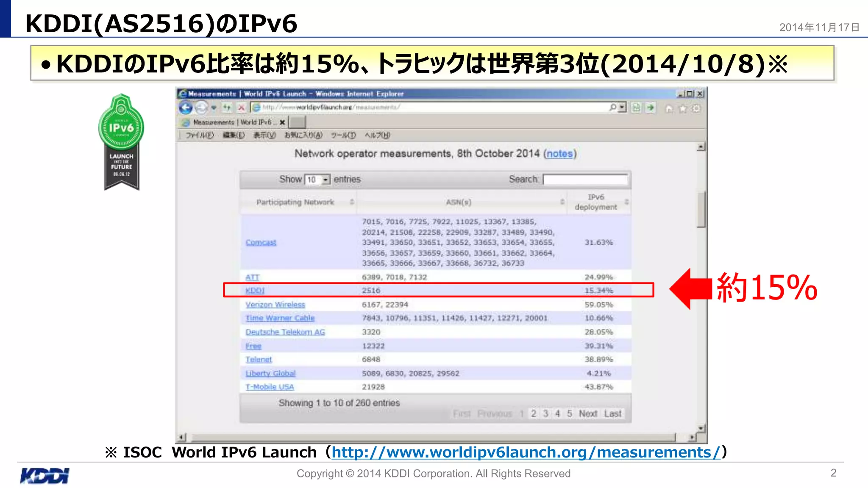
Task: Open the Free network link
Action: (x=253, y=346)
